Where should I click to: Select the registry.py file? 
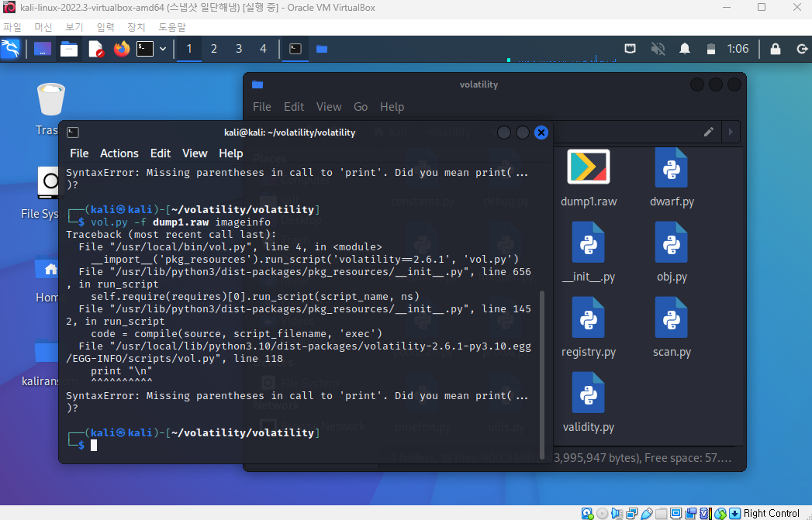(x=589, y=328)
